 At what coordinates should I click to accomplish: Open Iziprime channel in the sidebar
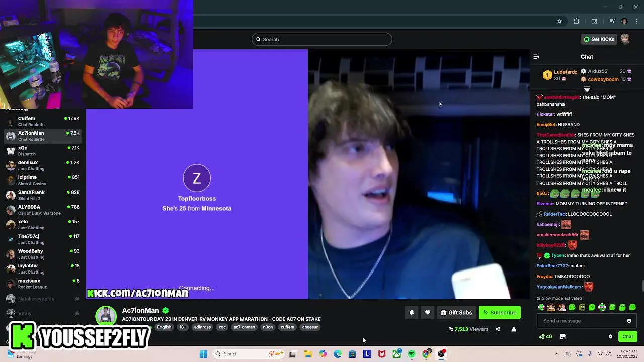point(43,180)
